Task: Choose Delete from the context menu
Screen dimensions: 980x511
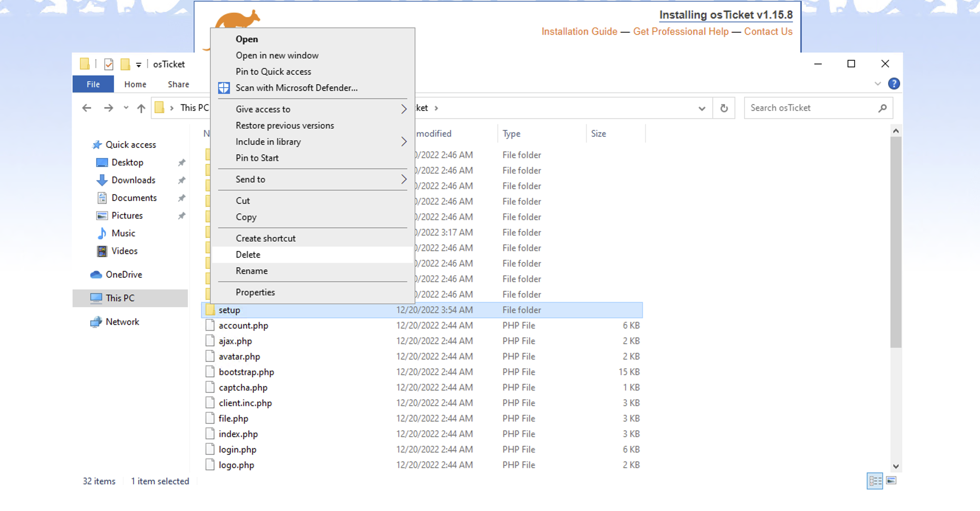Action: (x=248, y=255)
